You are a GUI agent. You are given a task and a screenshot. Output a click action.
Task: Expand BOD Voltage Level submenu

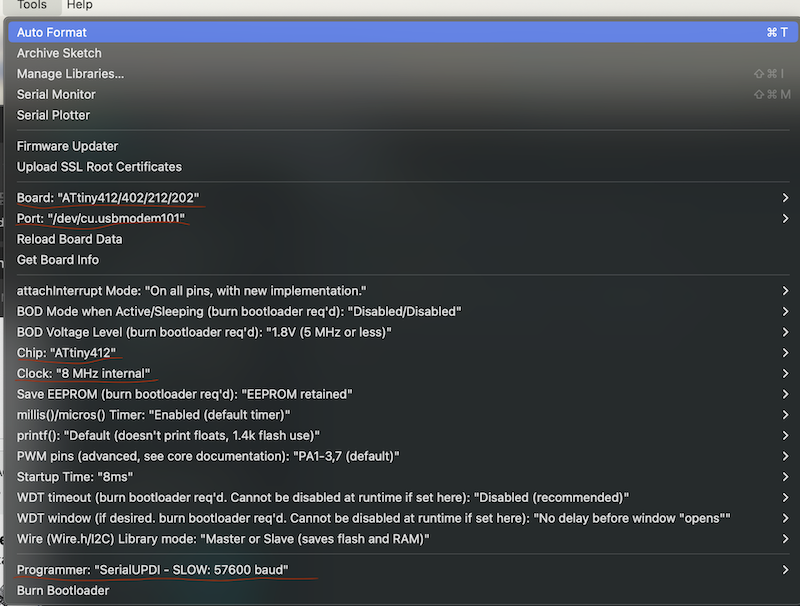tap(204, 332)
